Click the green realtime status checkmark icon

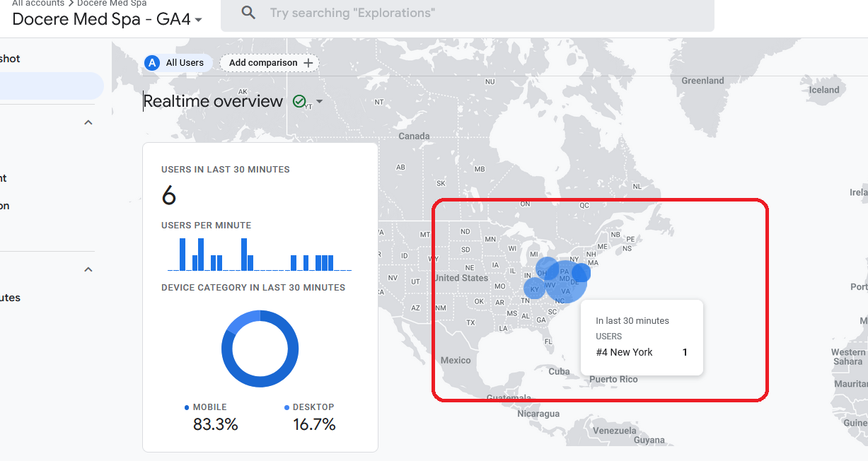[299, 102]
